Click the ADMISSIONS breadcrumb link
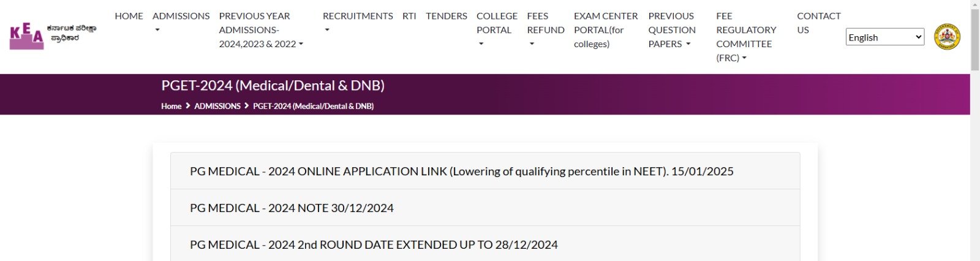 [217, 106]
